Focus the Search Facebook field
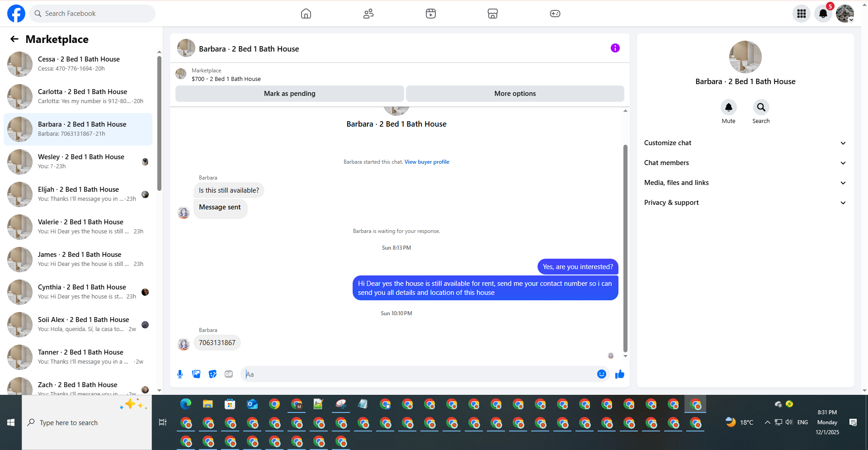868x450 pixels. [92, 14]
